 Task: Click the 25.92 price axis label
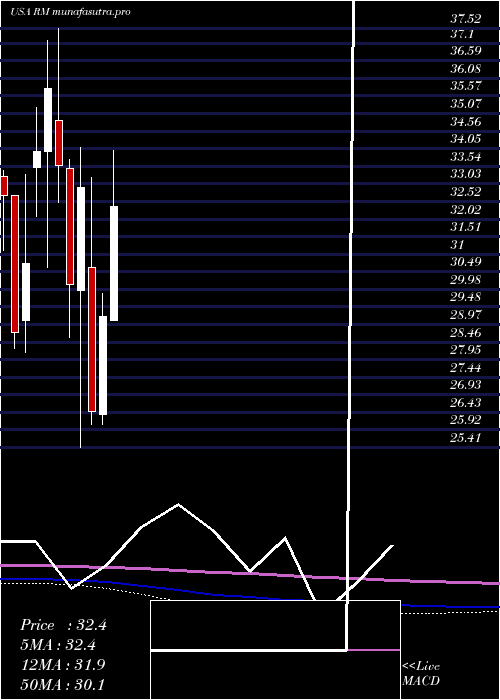(466, 420)
